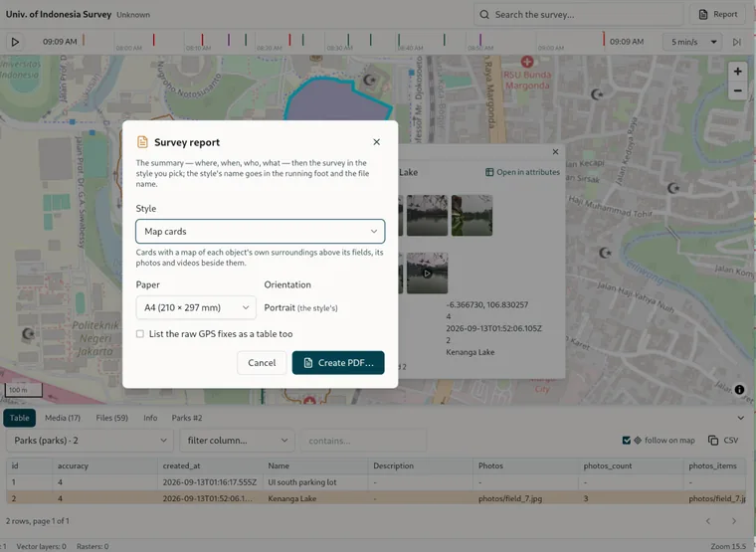Click the search magnifier icon
Image resolution: width=756 pixels, height=552 pixels.
[484, 15]
